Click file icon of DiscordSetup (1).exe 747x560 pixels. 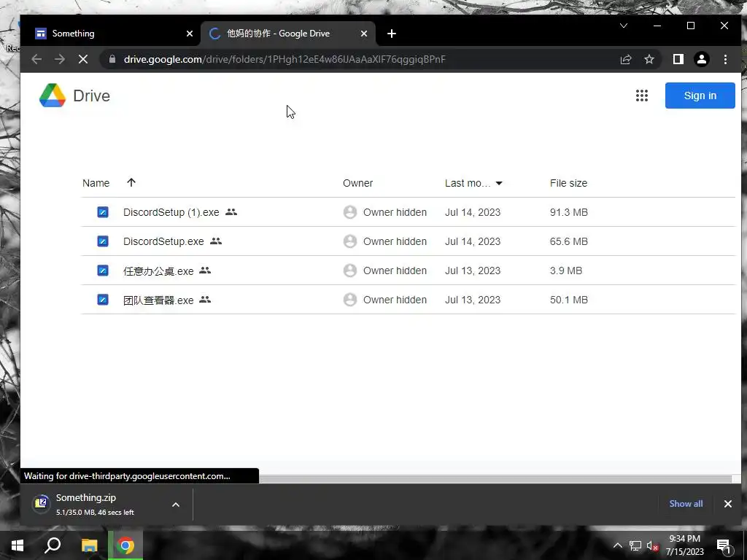pyautogui.click(x=102, y=212)
